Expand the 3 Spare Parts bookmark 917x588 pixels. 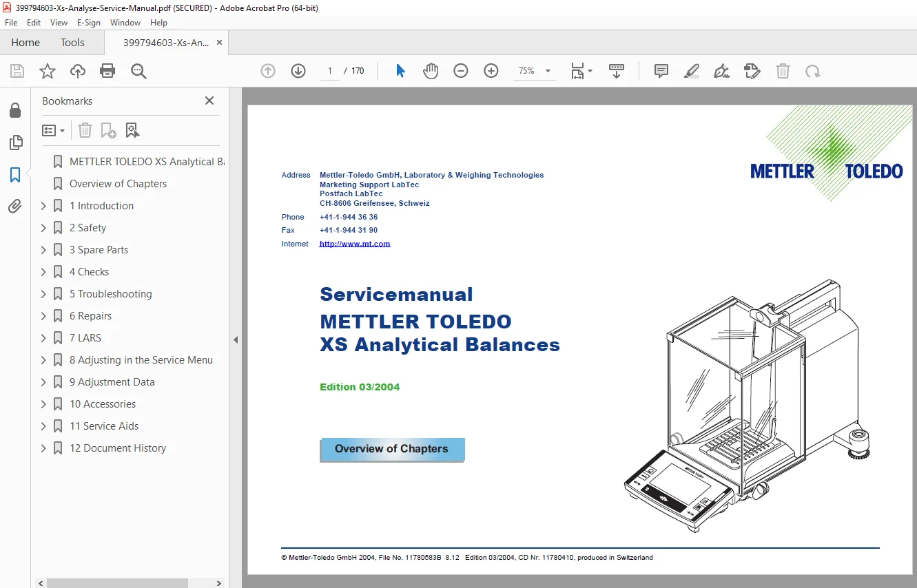point(43,250)
